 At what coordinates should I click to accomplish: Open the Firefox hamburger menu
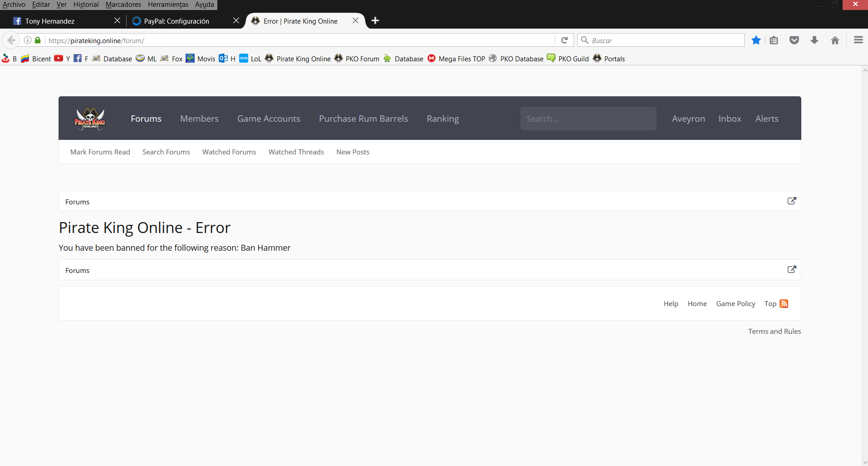click(858, 40)
